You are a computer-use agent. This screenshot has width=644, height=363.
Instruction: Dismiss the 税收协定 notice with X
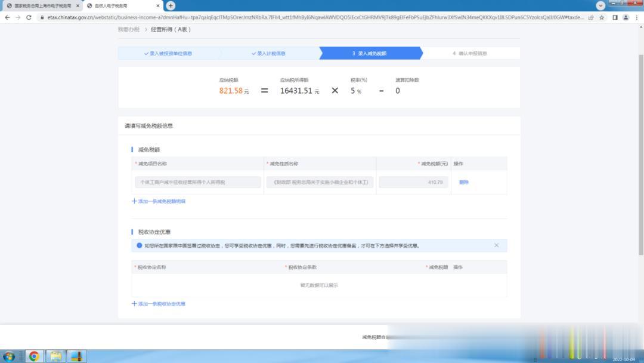(x=497, y=245)
